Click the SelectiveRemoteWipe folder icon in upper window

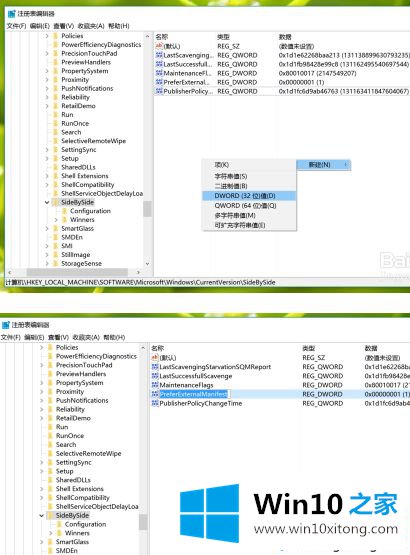(x=56, y=141)
